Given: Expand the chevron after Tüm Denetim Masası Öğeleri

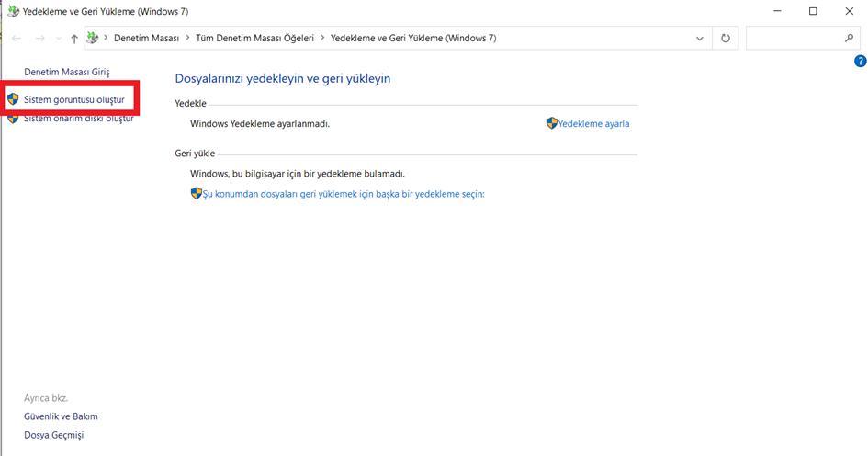Looking at the screenshot, I should click(x=322, y=38).
